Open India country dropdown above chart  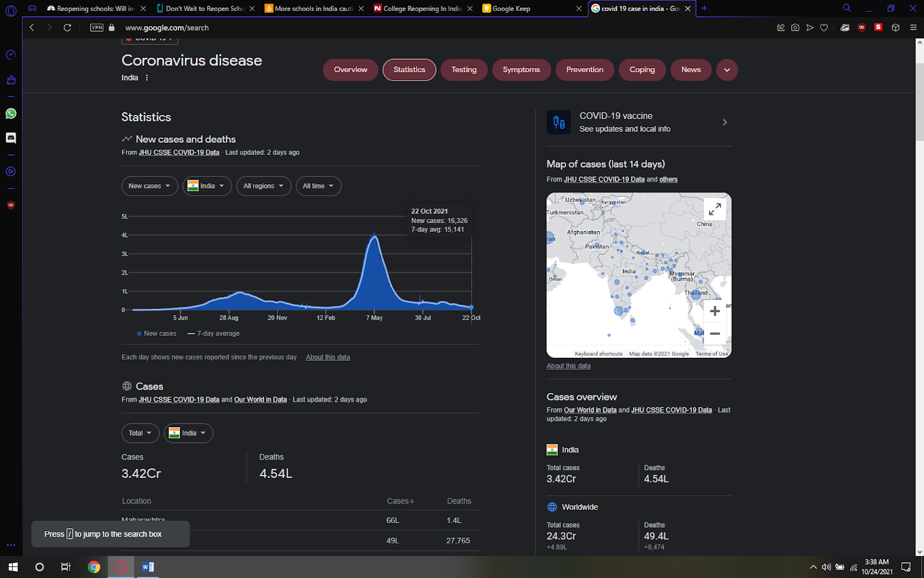click(207, 186)
